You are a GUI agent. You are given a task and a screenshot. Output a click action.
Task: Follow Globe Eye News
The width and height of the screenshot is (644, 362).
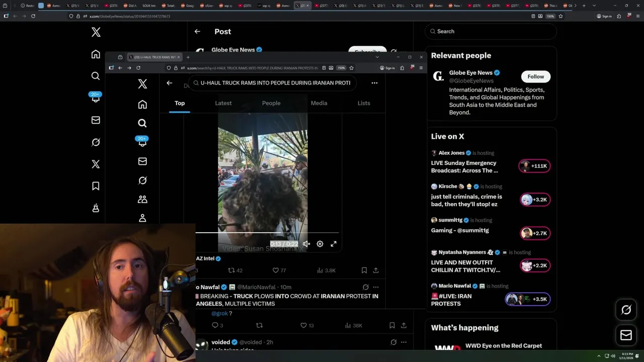pyautogui.click(x=536, y=76)
